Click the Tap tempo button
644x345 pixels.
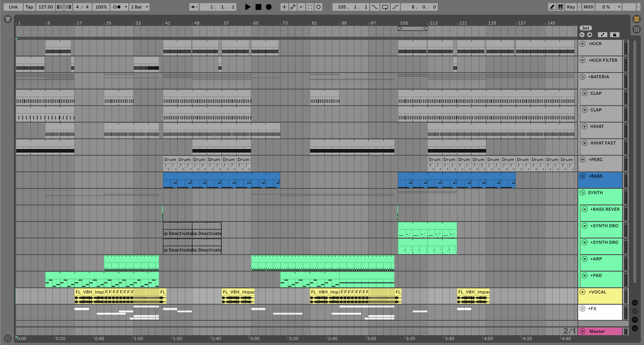click(x=29, y=7)
